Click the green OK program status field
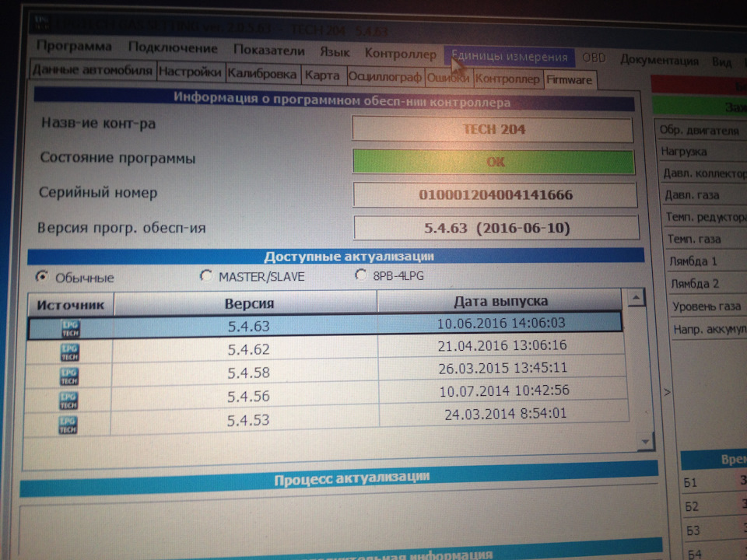Screen dimensions: 747x560 pos(493,162)
